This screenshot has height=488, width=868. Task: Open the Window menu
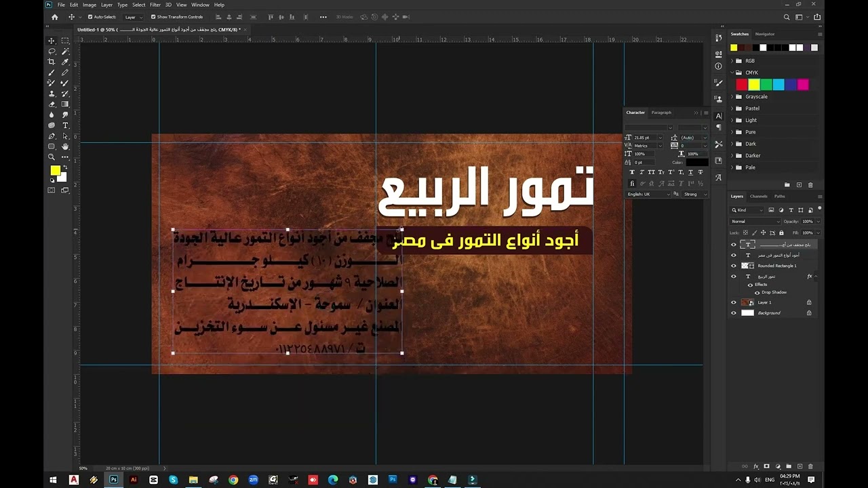coord(200,5)
